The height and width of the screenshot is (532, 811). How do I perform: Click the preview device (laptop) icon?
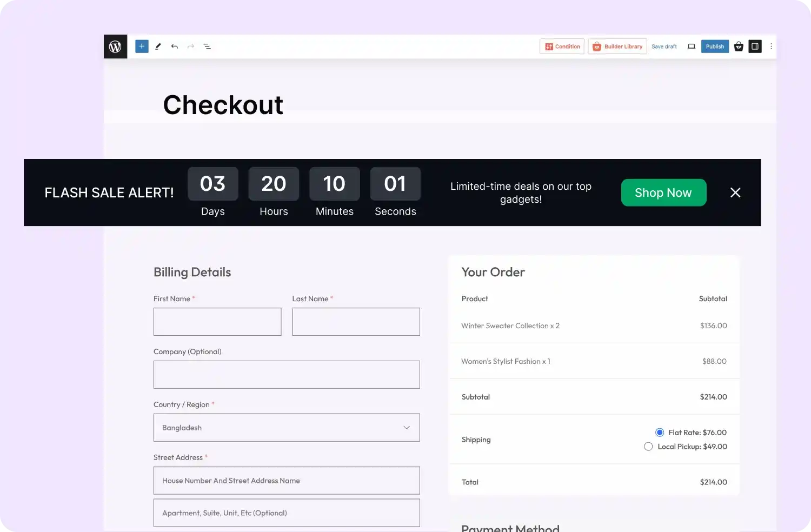pos(691,46)
